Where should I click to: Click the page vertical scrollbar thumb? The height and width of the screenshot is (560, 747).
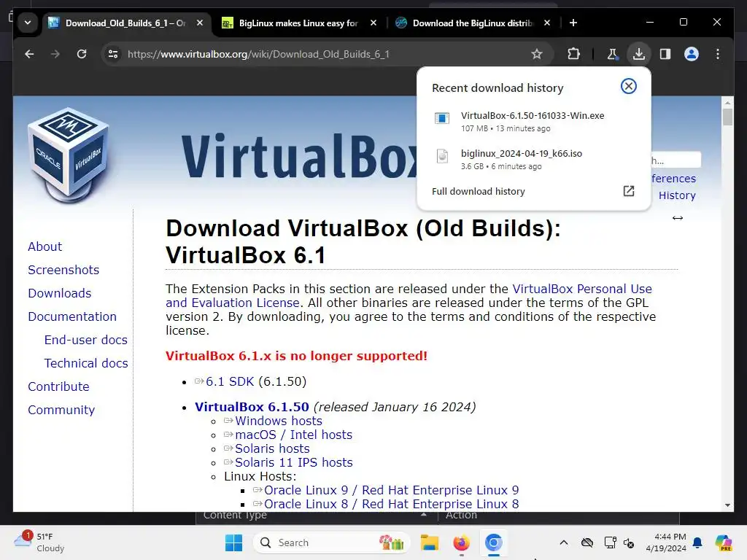click(x=727, y=117)
